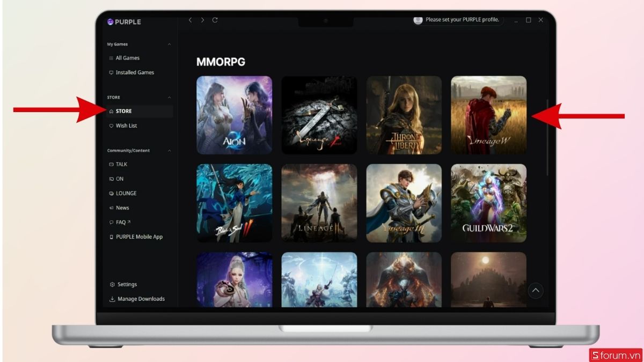Click the store page vertical scrollbar

pyautogui.click(x=547, y=137)
